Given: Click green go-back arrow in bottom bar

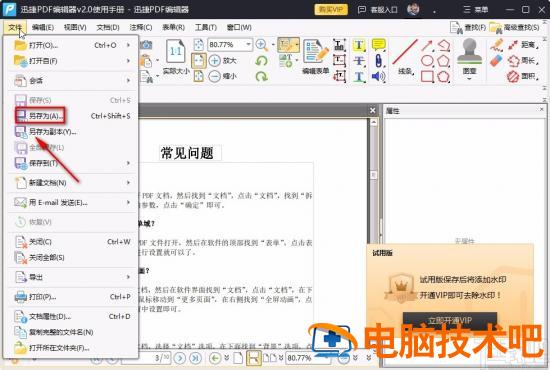Looking at the screenshot, I should coord(215,358).
